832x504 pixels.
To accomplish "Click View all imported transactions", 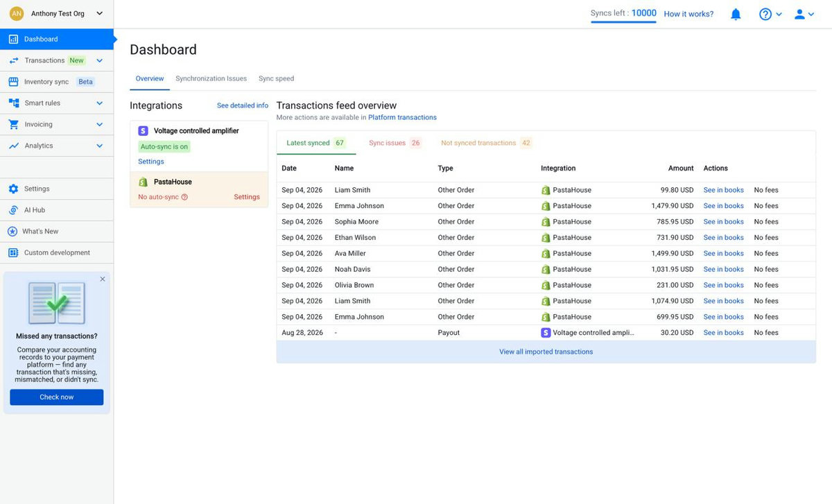I will coord(546,352).
